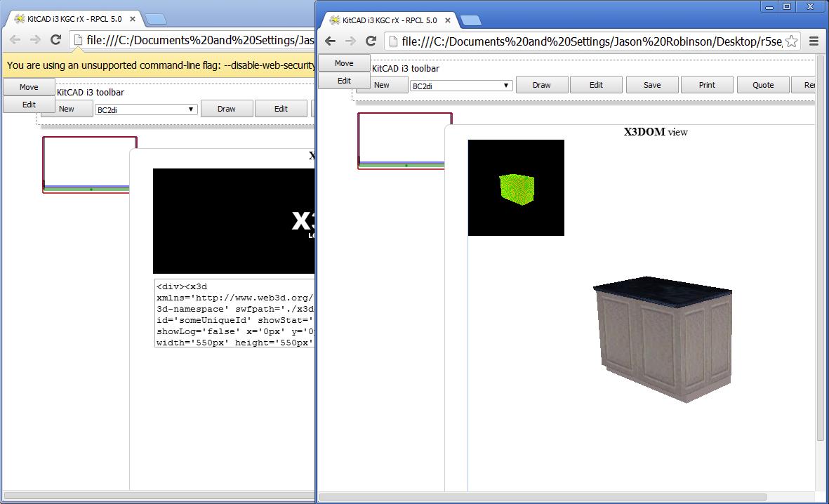Click the KitCAD i3 toolbar label in the left window
Viewport: 829px width, 504px height.
point(91,92)
